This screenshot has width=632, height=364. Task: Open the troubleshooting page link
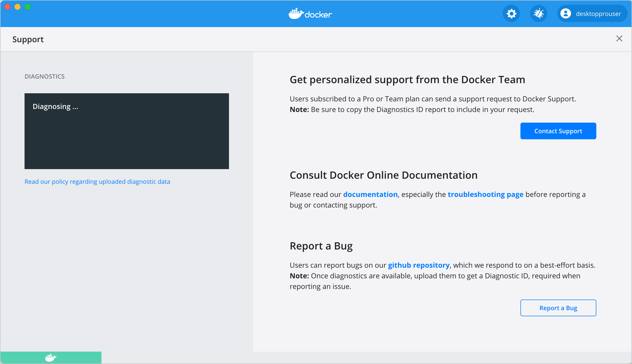click(485, 194)
